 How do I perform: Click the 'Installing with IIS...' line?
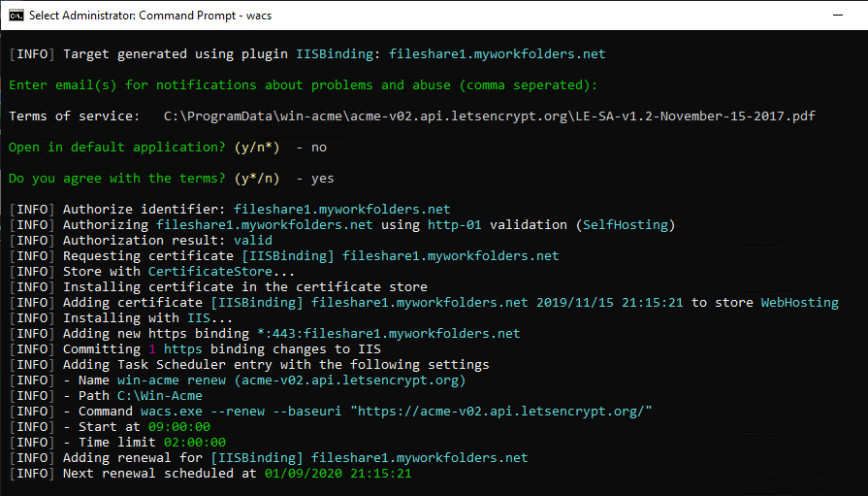[147, 317]
